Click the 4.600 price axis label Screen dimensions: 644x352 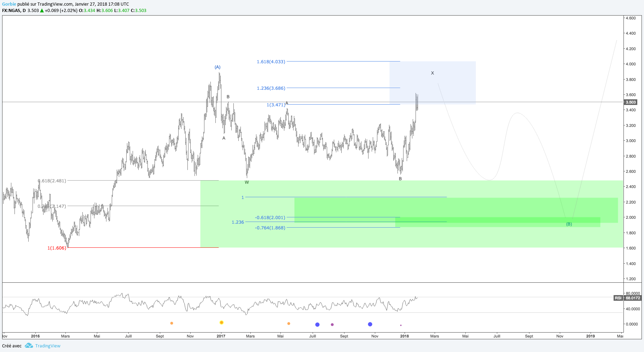pyautogui.click(x=631, y=18)
